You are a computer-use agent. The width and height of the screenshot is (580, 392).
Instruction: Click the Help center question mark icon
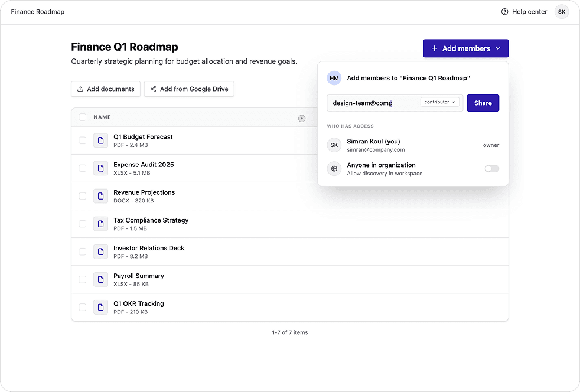tap(504, 12)
